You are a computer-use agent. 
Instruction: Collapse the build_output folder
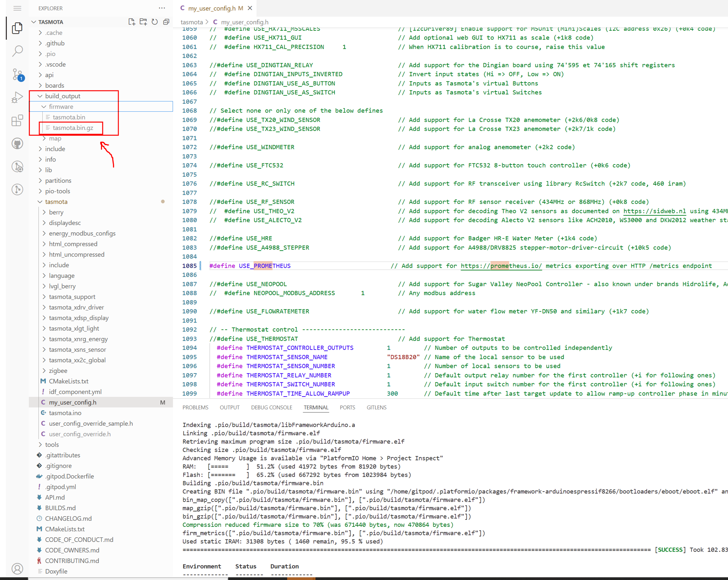[62, 96]
